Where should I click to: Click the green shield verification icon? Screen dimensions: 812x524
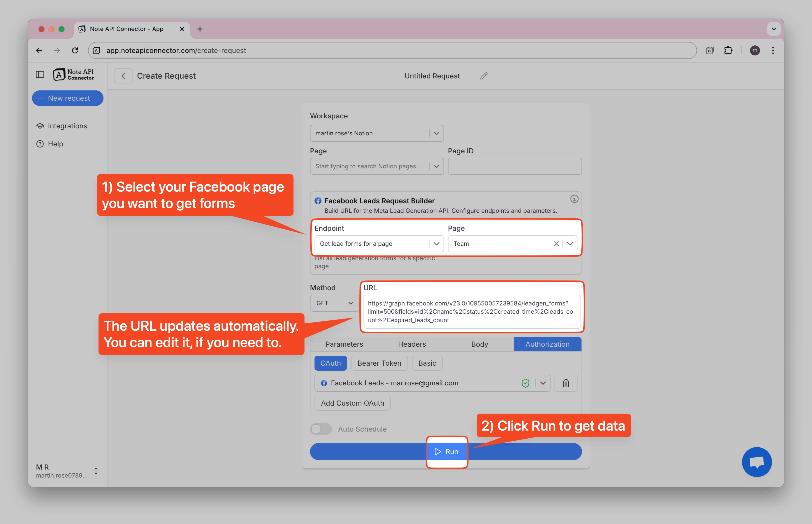(525, 383)
